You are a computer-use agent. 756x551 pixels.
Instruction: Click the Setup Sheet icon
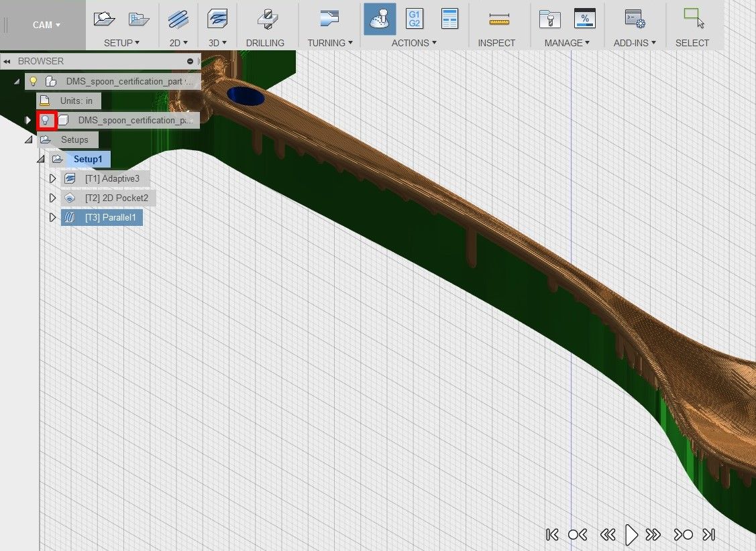[x=449, y=18]
